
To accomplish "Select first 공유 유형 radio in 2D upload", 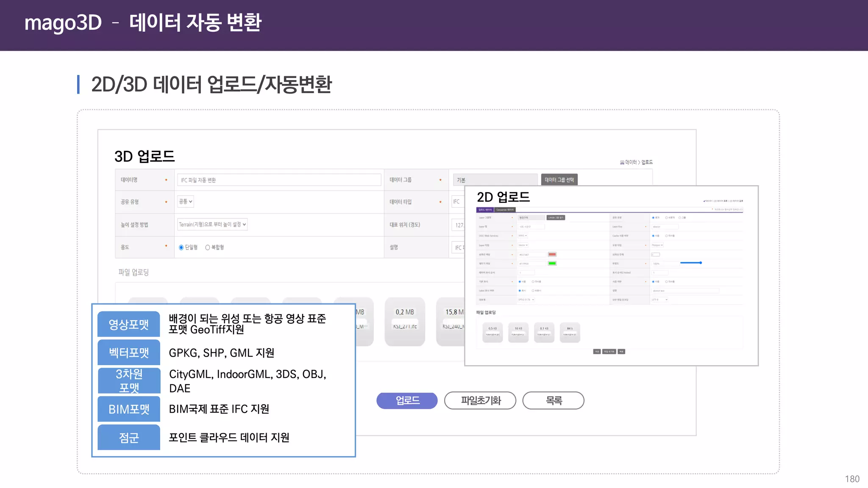I will coord(653,217).
